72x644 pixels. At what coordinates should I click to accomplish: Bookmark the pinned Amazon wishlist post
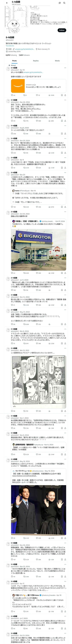click(62, 95)
